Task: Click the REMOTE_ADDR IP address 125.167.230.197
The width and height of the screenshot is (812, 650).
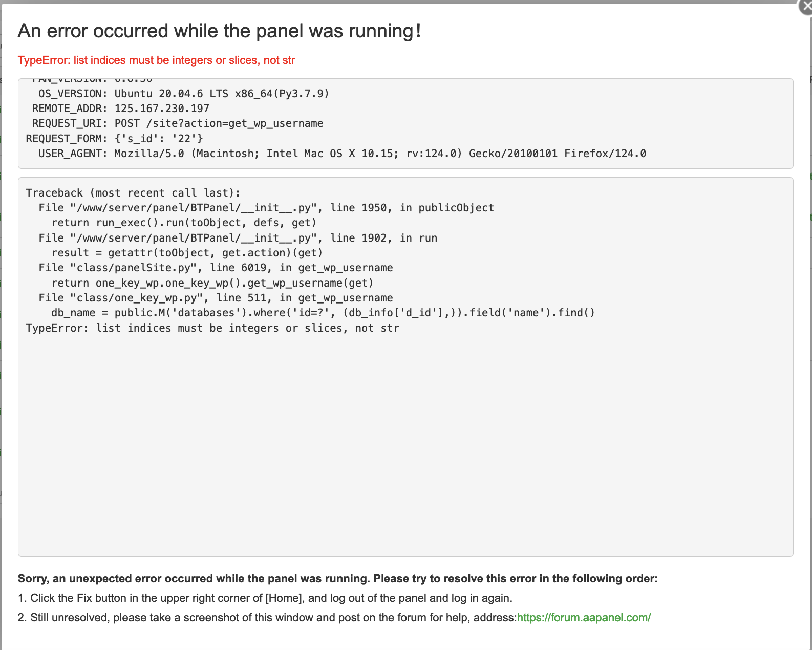Action: pyautogui.click(x=162, y=109)
